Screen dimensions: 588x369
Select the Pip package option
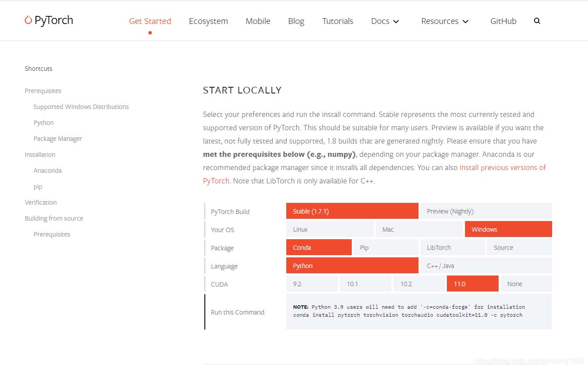click(x=386, y=247)
